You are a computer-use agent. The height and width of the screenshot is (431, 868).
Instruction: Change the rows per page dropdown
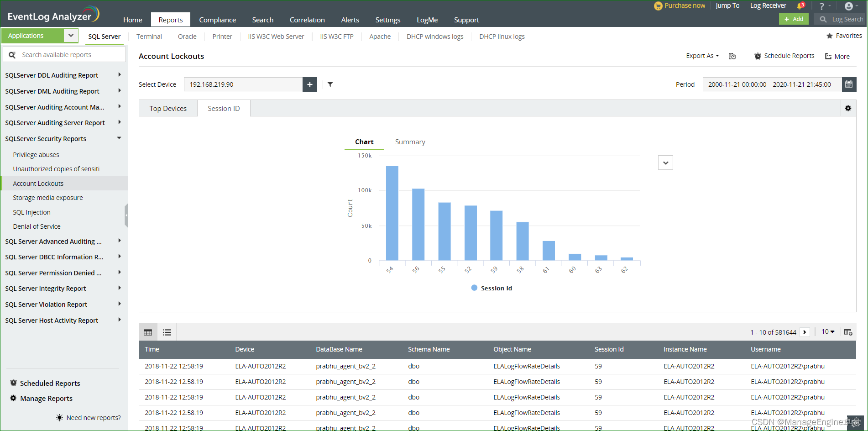coord(828,332)
